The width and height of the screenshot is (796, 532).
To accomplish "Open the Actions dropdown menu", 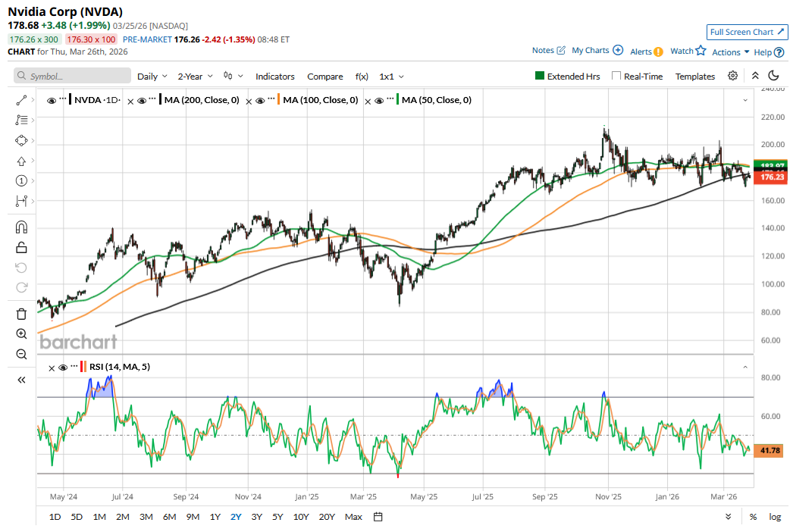I will click(731, 52).
